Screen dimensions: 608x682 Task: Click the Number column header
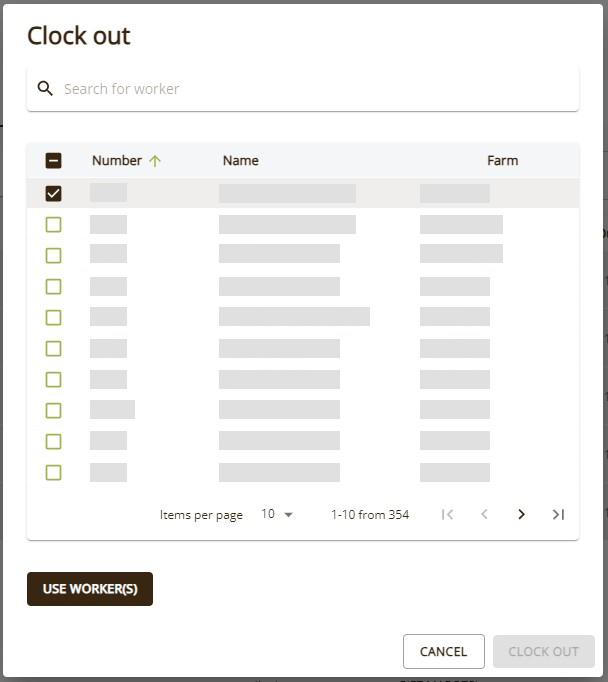(117, 160)
